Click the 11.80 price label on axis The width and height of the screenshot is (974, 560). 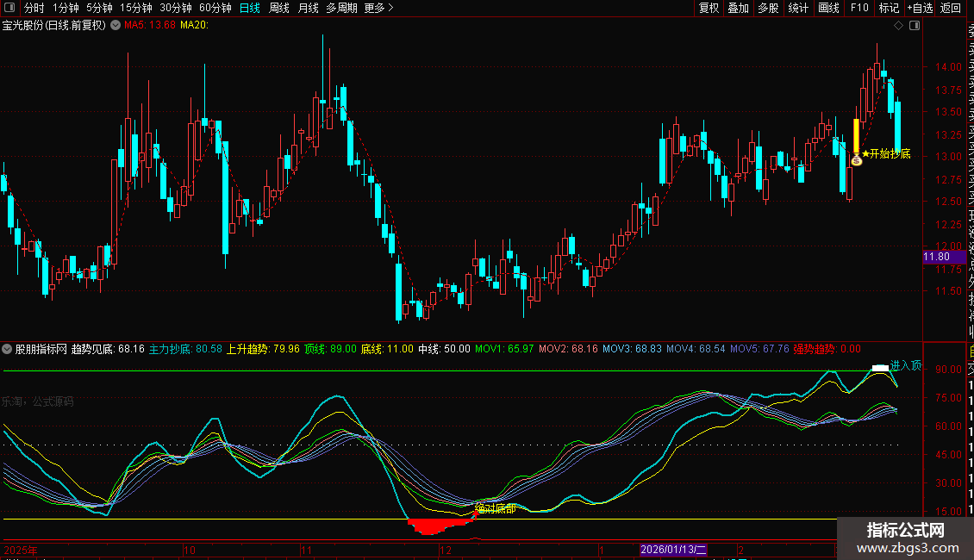937,257
